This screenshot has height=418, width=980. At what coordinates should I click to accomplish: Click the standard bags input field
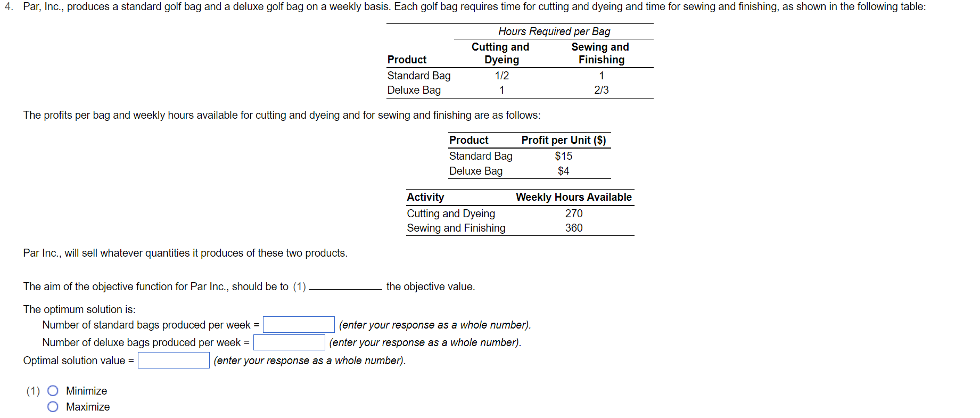[x=298, y=324]
